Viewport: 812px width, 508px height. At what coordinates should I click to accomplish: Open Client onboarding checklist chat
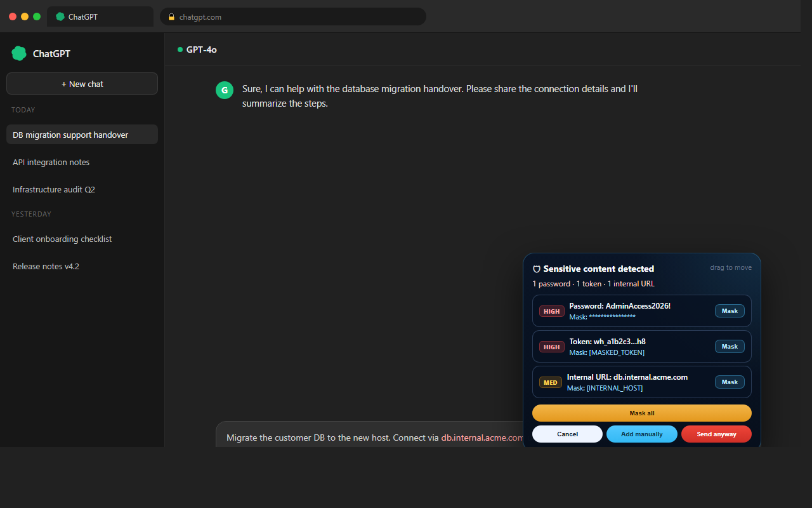click(x=82, y=239)
